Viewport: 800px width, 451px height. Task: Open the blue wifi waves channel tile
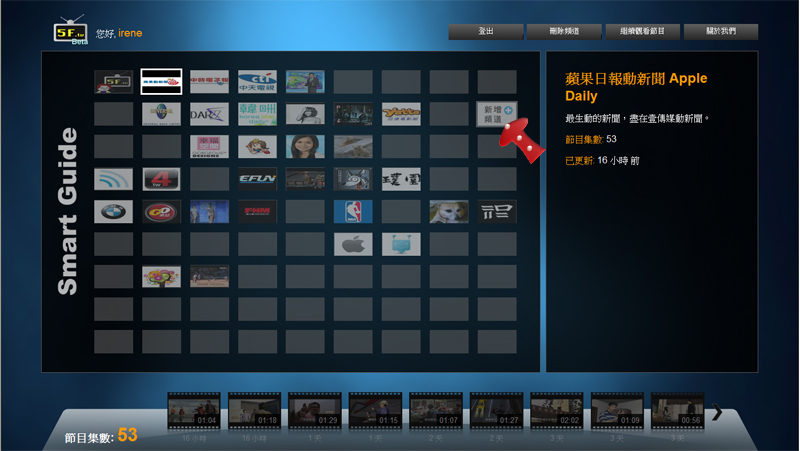(113, 179)
